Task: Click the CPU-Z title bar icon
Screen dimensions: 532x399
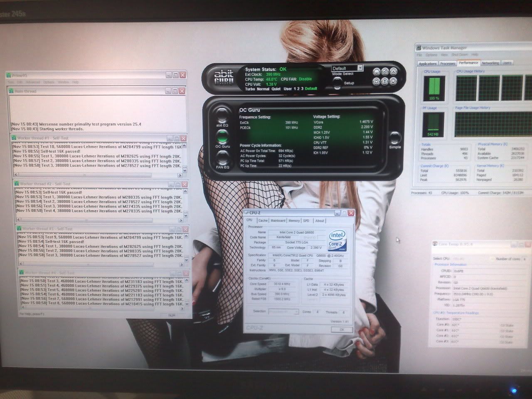Action: [x=246, y=213]
